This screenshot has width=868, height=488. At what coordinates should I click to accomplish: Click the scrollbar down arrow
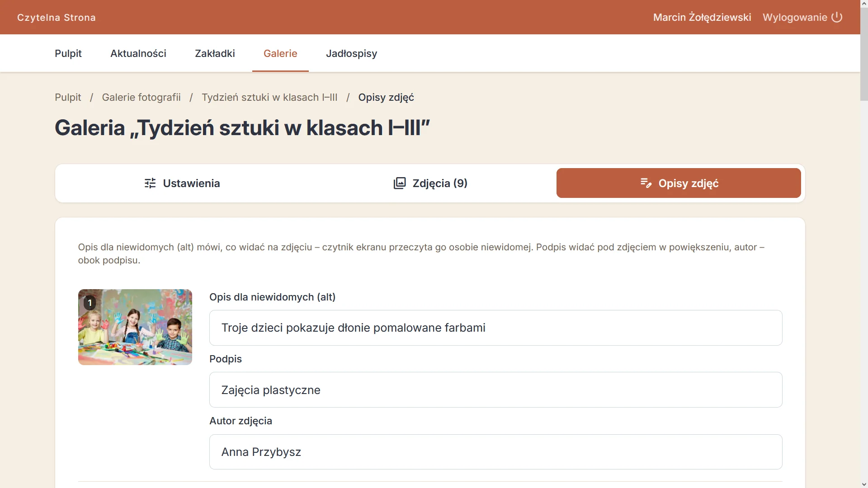864,484
